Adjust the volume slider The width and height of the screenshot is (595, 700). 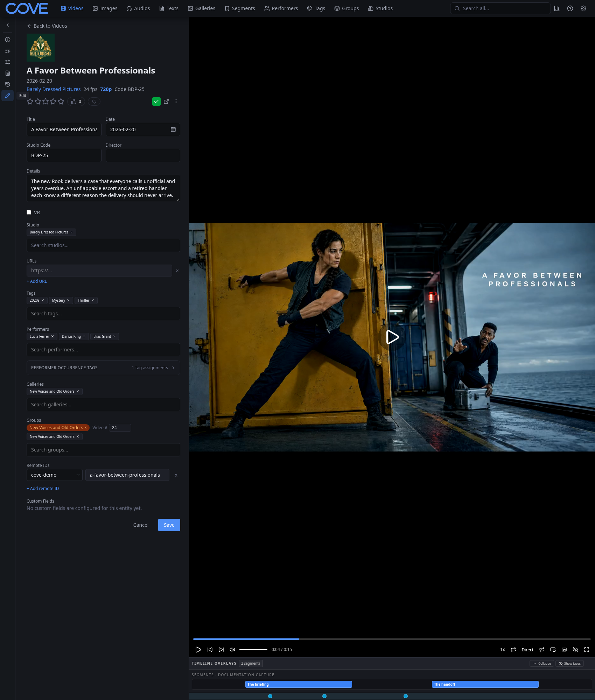(x=253, y=650)
